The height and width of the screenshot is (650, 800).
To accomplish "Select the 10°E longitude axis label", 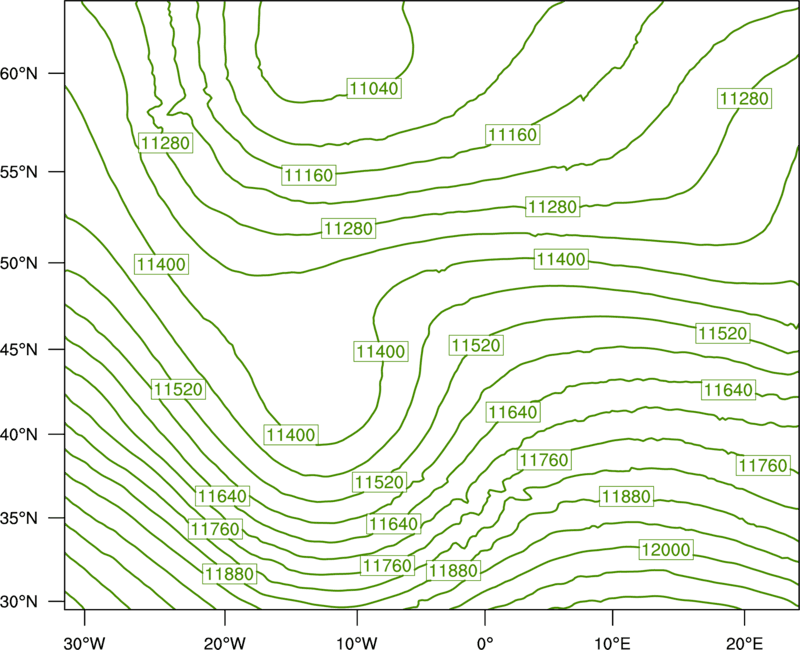I will click(x=612, y=643).
